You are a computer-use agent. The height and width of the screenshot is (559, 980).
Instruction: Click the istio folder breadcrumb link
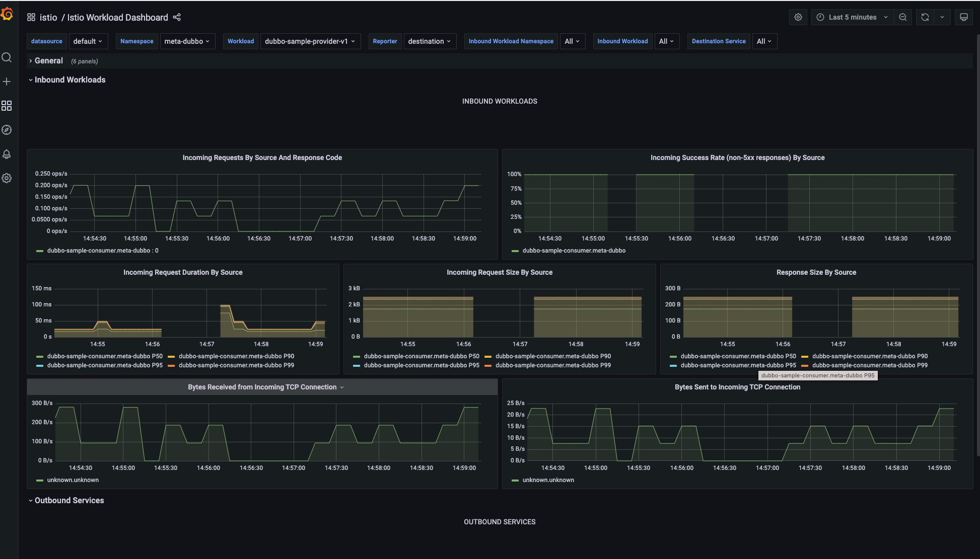tap(48, 18)
